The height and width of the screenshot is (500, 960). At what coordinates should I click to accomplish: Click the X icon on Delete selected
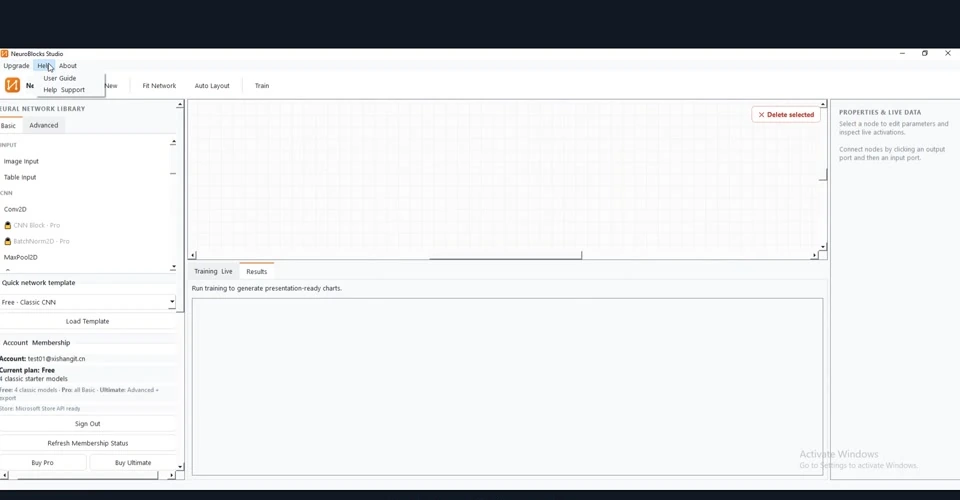(762, 114)
